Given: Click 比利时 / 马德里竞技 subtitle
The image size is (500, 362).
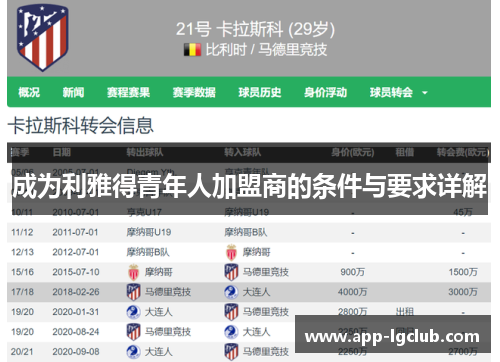Looking at the screenshot, I should 266,50.
